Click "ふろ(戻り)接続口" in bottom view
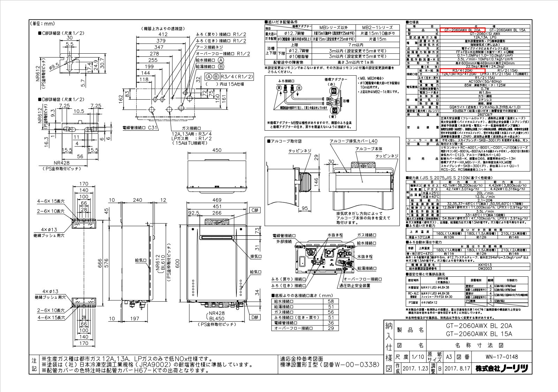 tap(288, 279)
